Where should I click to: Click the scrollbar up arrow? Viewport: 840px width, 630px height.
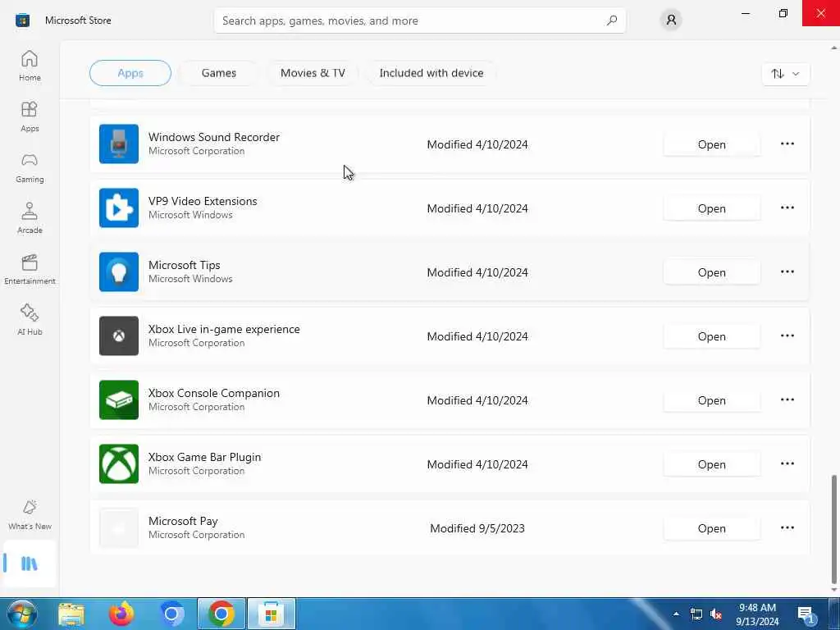834,48
